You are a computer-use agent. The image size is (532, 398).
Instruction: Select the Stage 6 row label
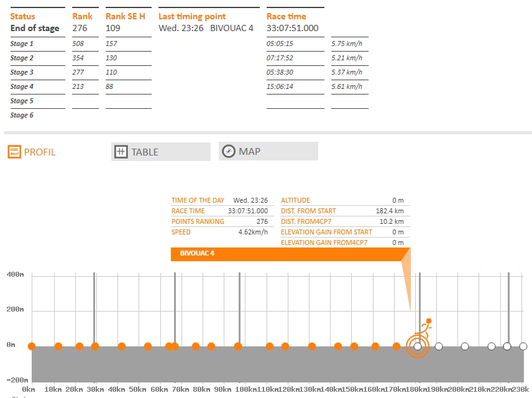coord(22,115)
